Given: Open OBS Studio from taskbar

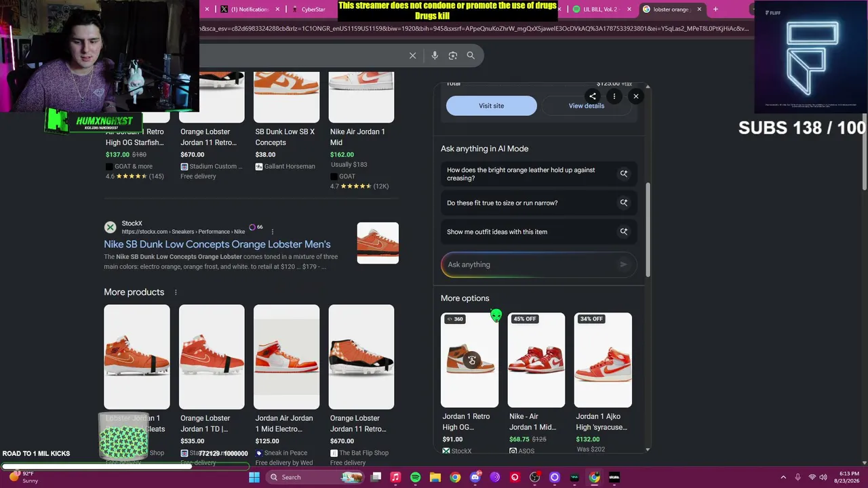Looking at the screenshot, I should [535, 477].
